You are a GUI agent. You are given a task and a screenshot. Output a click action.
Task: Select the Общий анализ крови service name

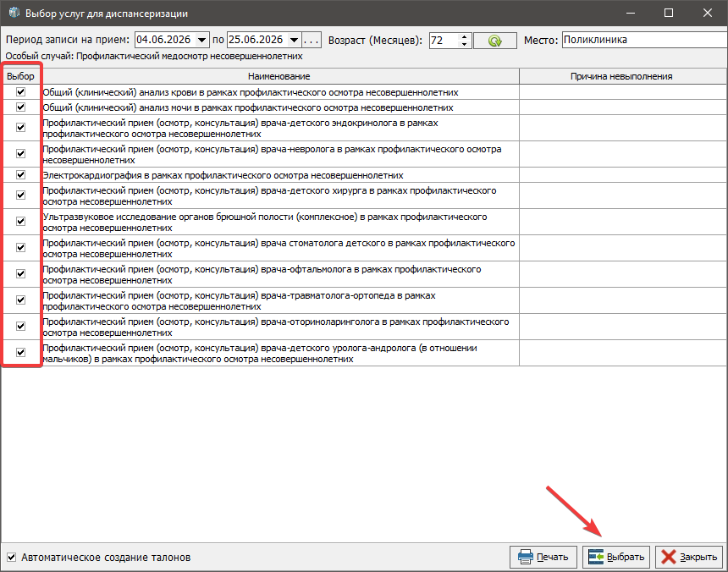point(251,92)
